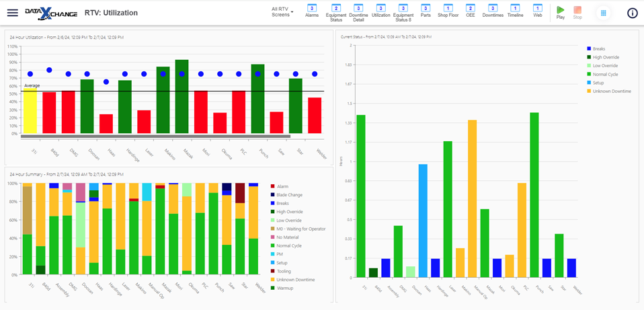The height and width of the screenshot is (310, 644).
Task: Click the DataXchange logo
Action: click(50, 13)
